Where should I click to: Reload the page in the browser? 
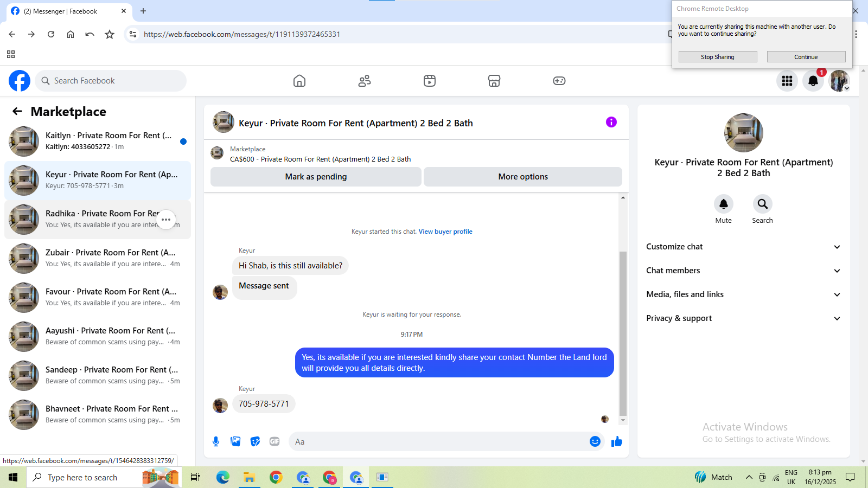coord(51,34)
